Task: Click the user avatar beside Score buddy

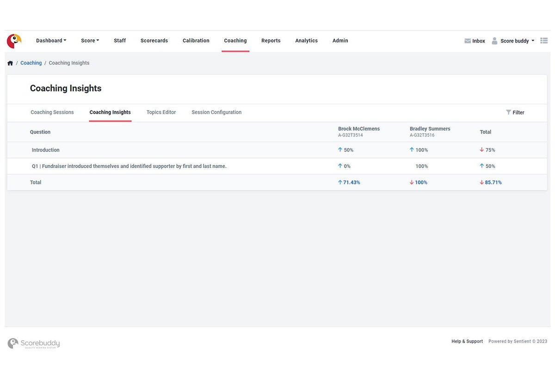Action: pos(494,41)
